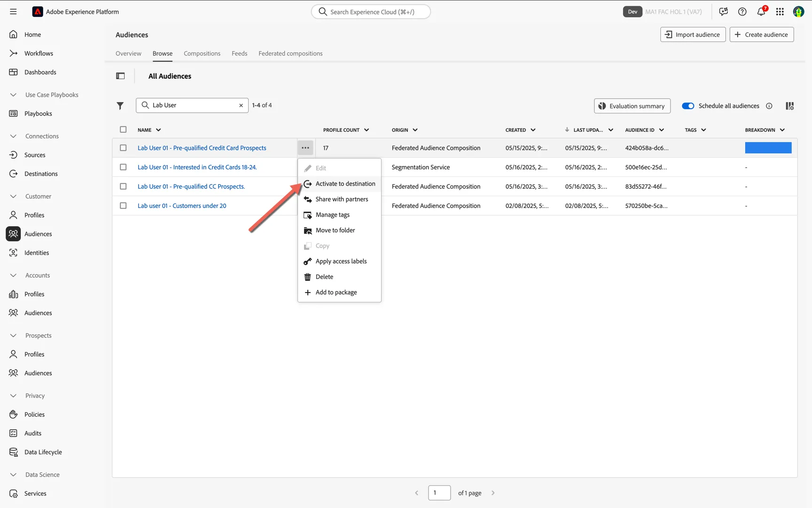This screenshot has width=812, height=508.
Task: Choose Share with partners in menu
Action: pyautogui.click(x=339, y=199)
